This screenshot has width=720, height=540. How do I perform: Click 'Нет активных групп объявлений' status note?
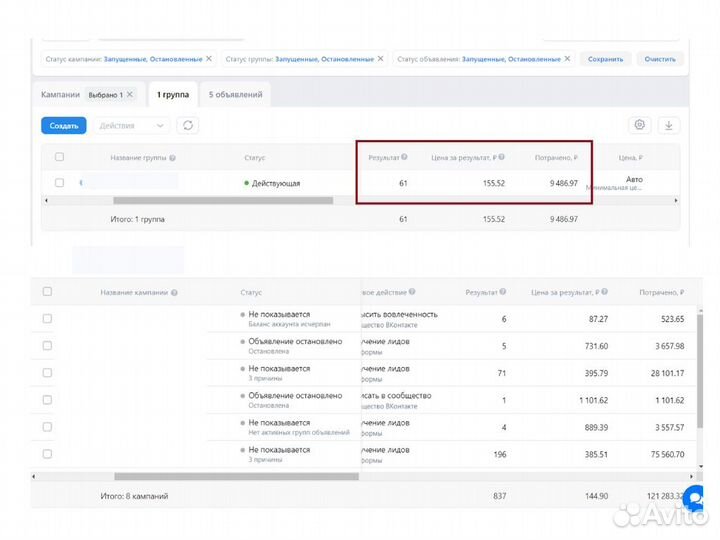tap(299, 433)
